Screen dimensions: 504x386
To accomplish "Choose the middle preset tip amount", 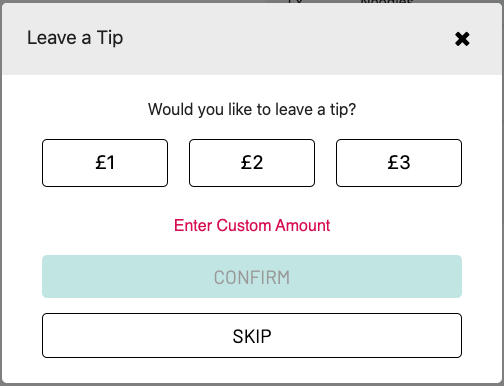I will [x=252, y=163].
